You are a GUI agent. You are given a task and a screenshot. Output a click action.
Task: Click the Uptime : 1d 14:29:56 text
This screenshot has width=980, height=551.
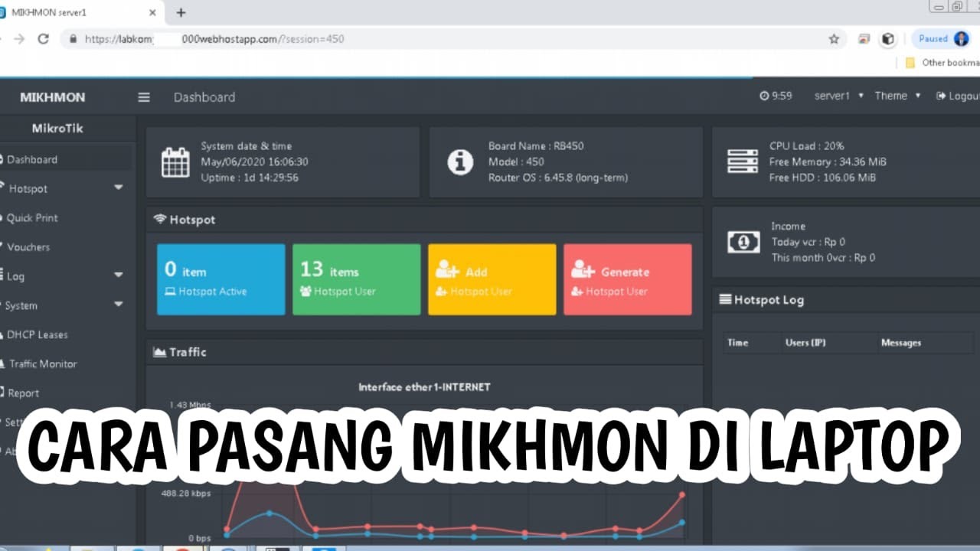pos(250,178)
